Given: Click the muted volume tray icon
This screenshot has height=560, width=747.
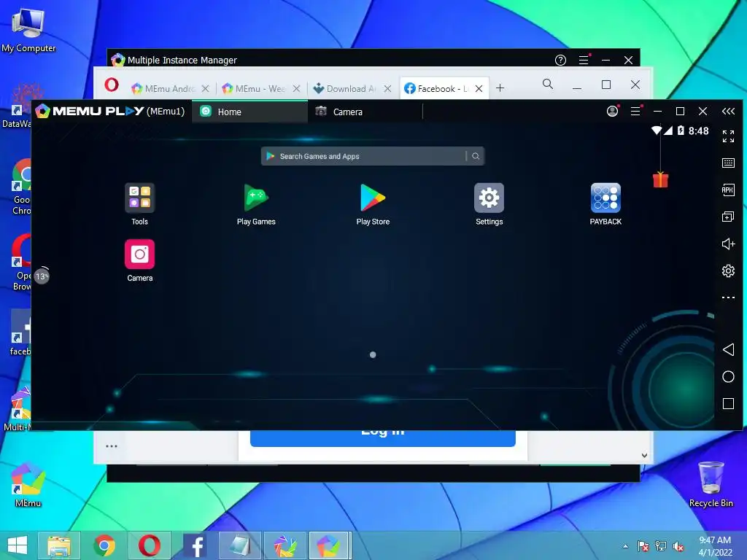Looking at the screenshot, I should click(x=678, y=546).
